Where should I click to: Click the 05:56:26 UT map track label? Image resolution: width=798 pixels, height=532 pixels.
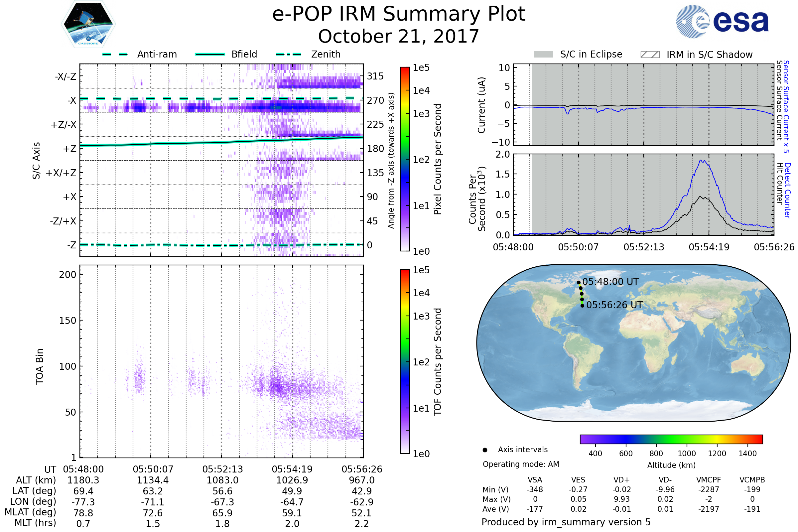pos(614,305)
